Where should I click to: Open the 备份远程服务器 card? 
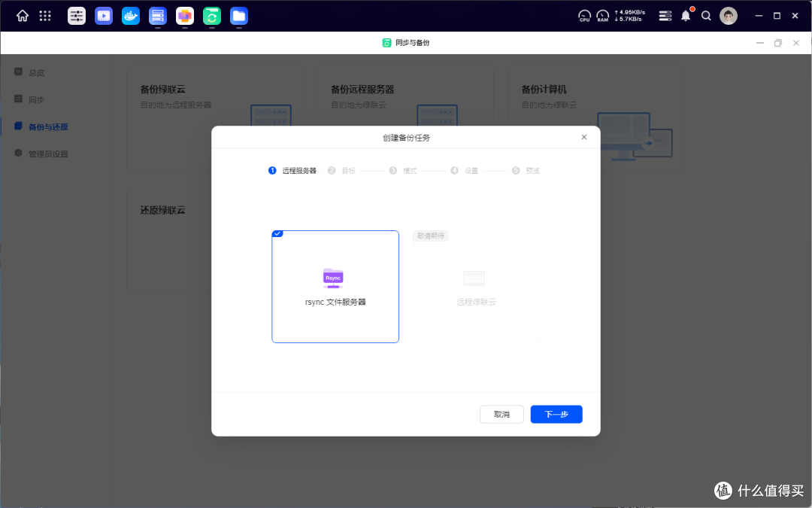405,119
